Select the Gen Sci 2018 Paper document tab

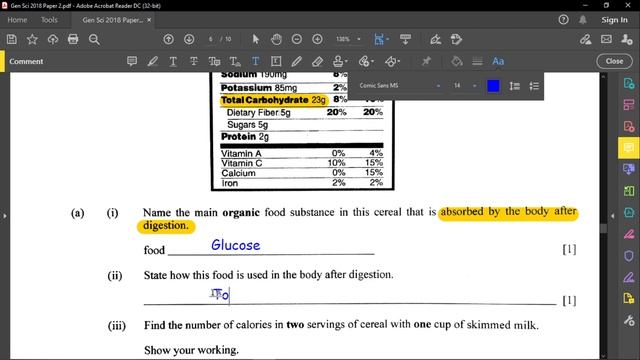click(x=113, y=20)
